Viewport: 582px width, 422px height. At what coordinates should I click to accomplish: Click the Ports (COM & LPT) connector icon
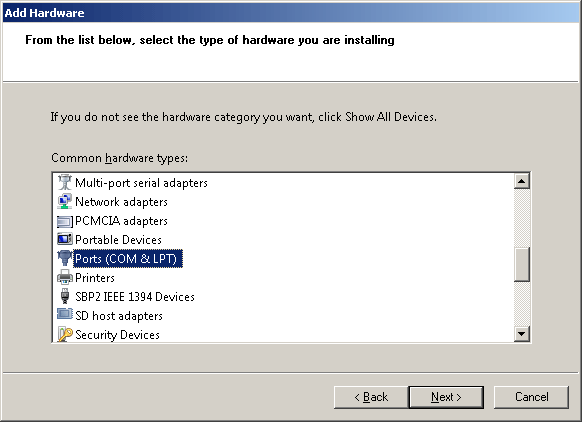[x=65, y=258]
